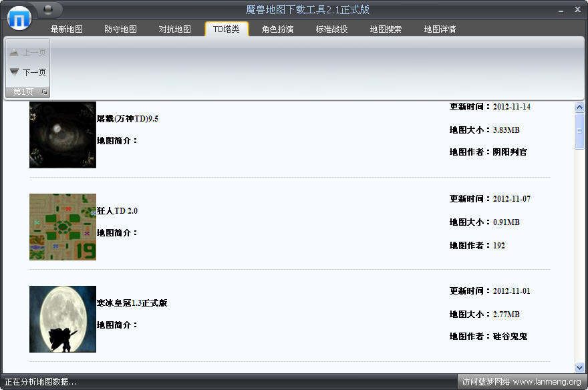Select the map title 狂人TD 2.0
Screen dimensions: 588x390
(117, 211)
